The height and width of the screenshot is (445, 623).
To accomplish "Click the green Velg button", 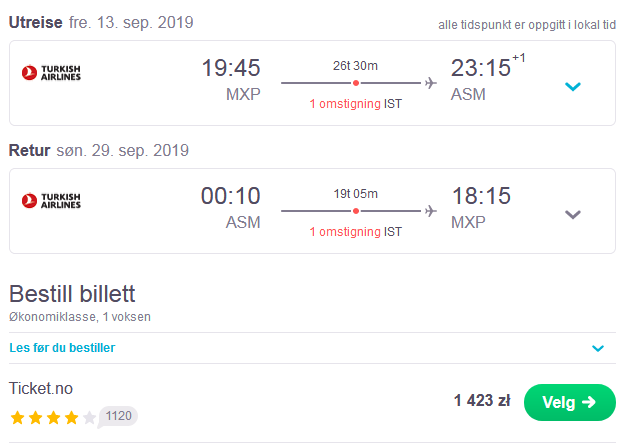I will pos(570,402).
